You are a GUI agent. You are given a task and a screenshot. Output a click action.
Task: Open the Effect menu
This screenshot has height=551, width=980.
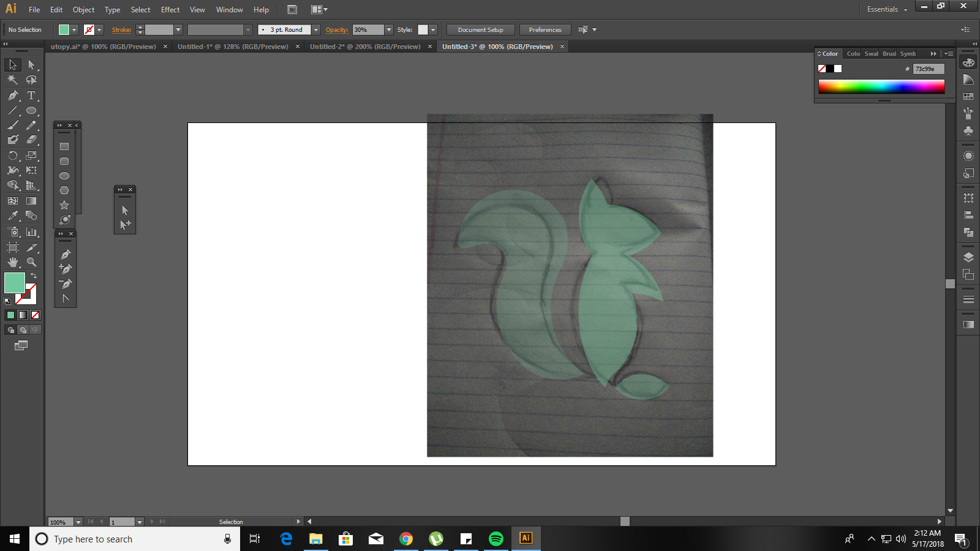170,9
